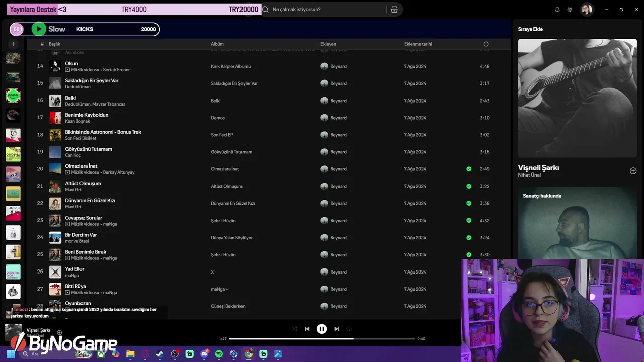Click the music video icon under Bitti Rüya
644x362 pixels.
click(x=67, y=293)
